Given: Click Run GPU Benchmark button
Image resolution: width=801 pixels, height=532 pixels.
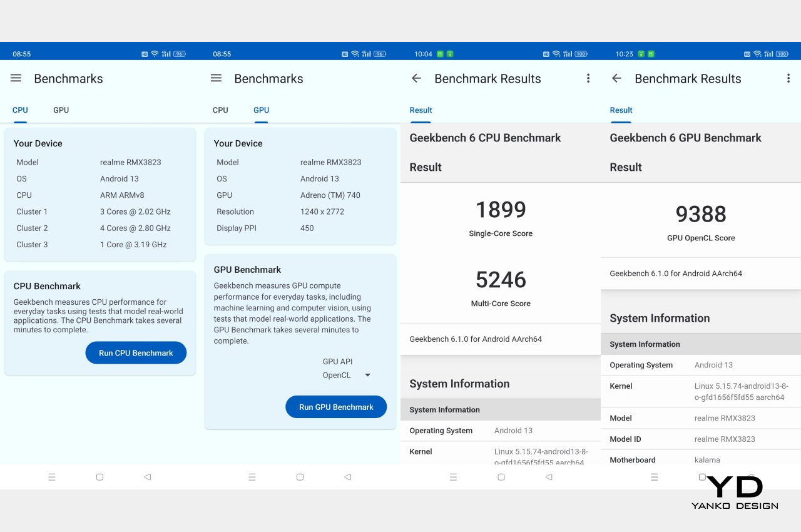Looking at the screenshot, I should pos(336,407).
